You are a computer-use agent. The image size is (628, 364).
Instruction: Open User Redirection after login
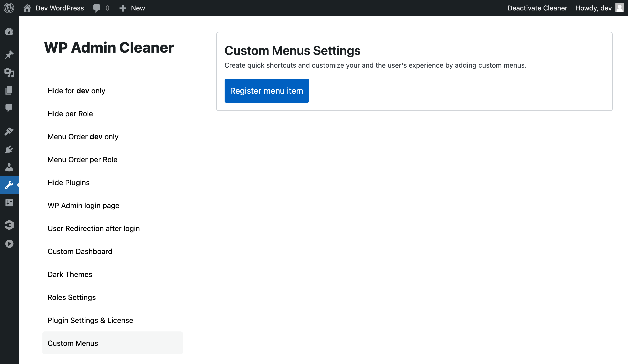tap(93, 228)
